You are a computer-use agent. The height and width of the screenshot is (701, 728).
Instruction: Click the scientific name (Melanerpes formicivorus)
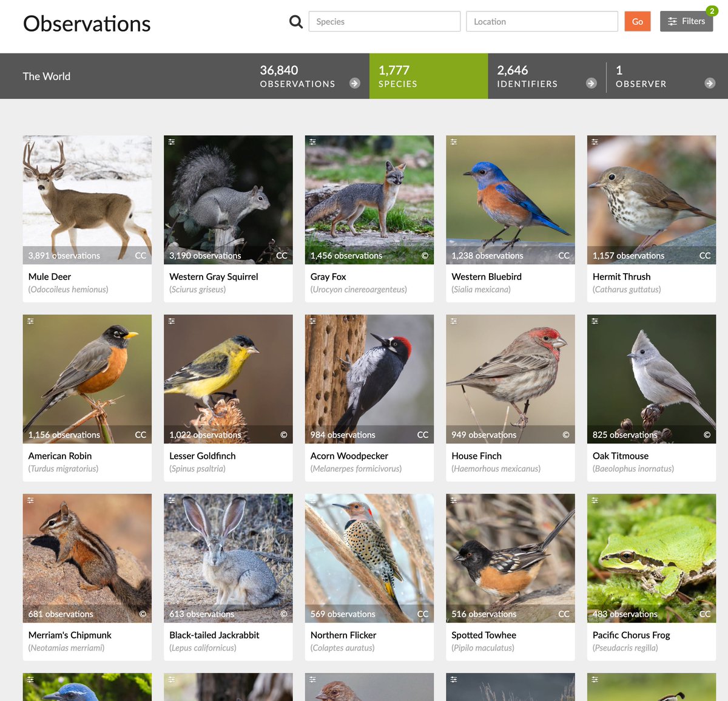pyautogui.click(x=356, y=469)
